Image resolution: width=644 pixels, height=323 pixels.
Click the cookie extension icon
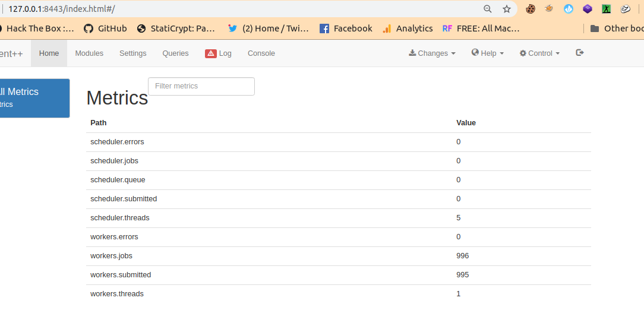[x=530, y=9]
